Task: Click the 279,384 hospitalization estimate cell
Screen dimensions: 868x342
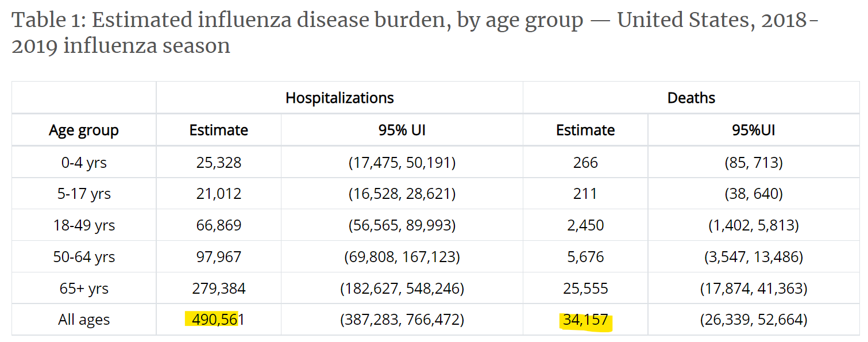Action: [x=218, y=288]
